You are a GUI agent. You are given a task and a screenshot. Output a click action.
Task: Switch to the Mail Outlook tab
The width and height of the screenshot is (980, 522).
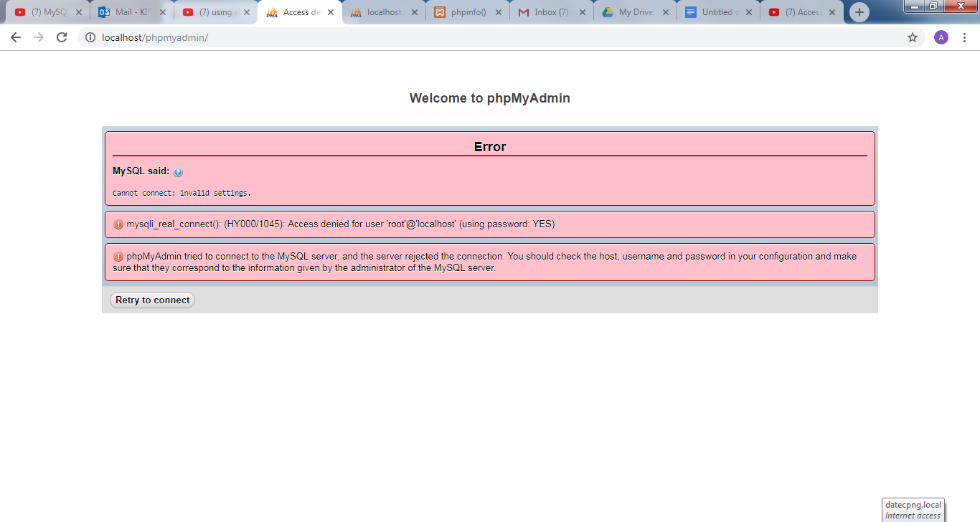[131, 12]
